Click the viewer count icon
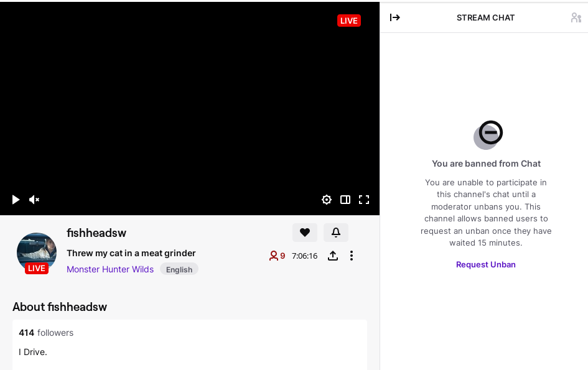Screen dimensions: 588x370 pyautogui.click(x=274, y=256)
